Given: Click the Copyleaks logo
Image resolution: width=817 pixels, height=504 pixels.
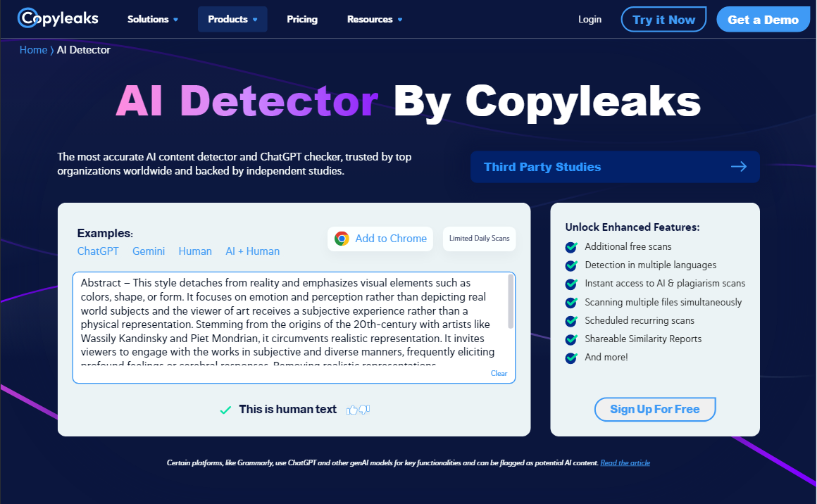Looking at the screenshot, I should pyautogui.click(x=58, y=18).
